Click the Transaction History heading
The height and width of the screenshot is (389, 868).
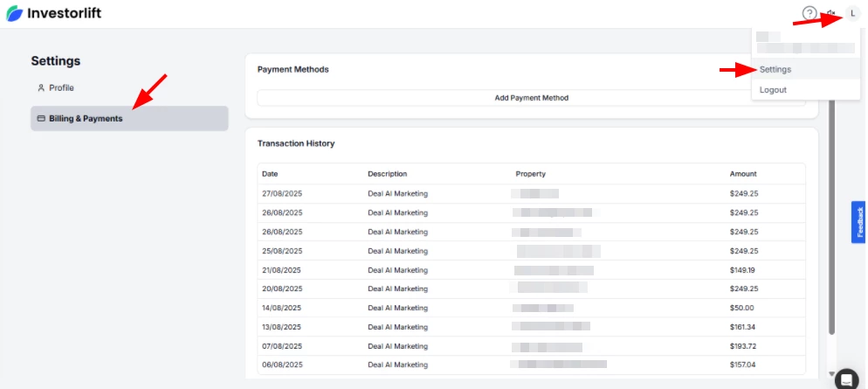tap(296, 143)
